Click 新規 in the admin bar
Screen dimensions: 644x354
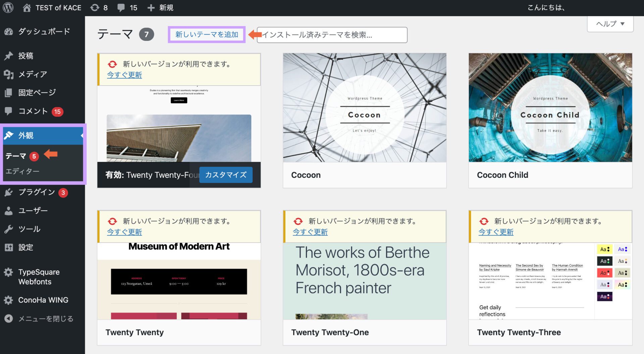click(x=166, y=8)
